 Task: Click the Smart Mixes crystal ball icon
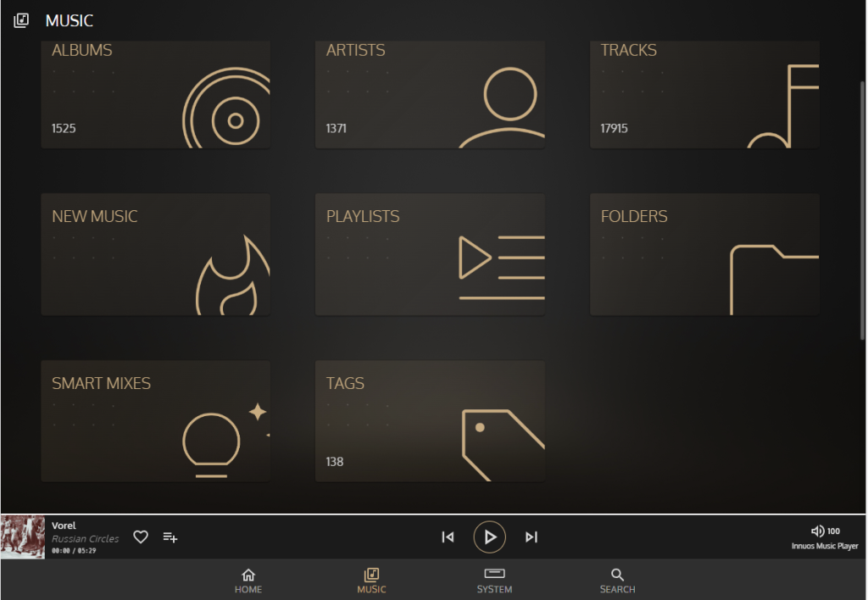tap(225, 441)
